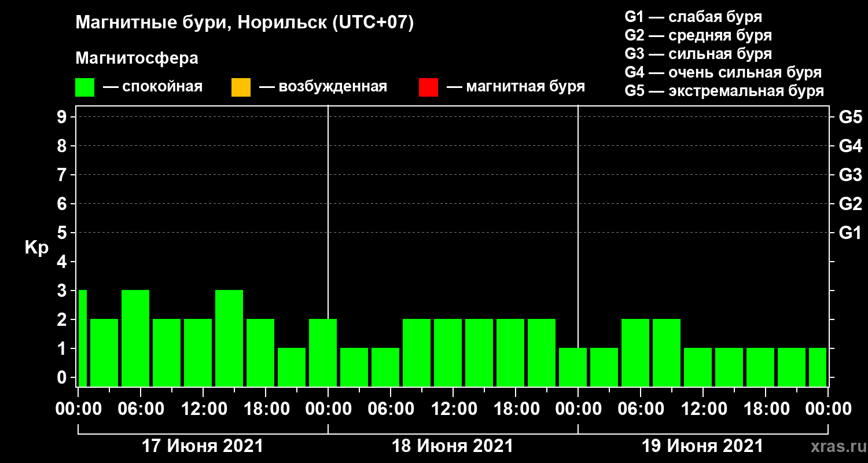Click the '— возбужденная' legend label
The image size is (868, 463).
coord(323,87)
